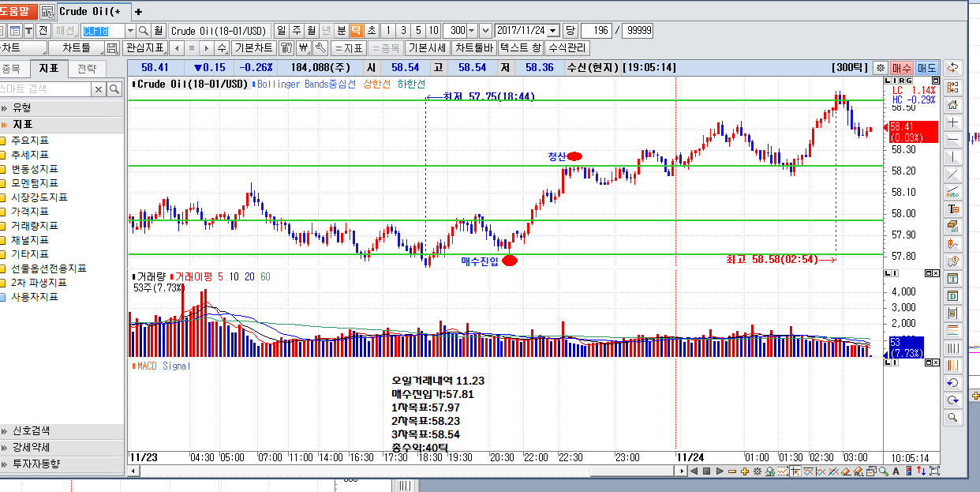Screen dimensions: 980x492
Task: Stop chart playback in bottom toolbar
Action: coord(706,471)
